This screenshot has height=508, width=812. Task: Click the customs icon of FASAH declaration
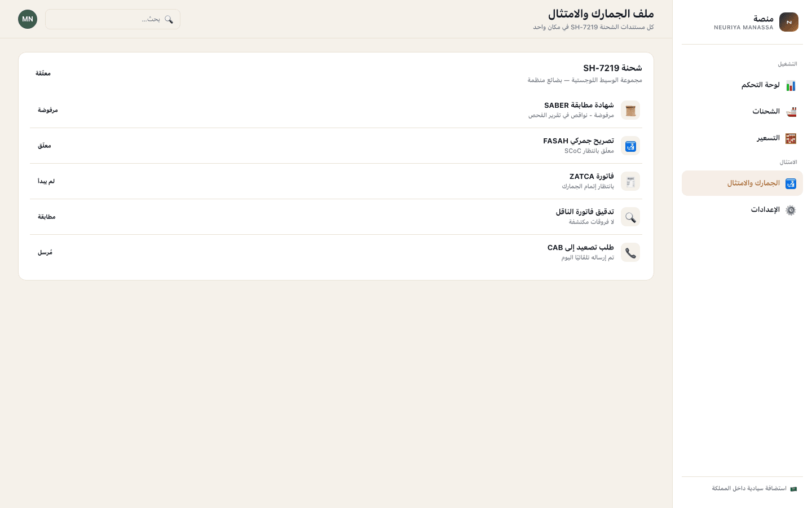(630, 146)
